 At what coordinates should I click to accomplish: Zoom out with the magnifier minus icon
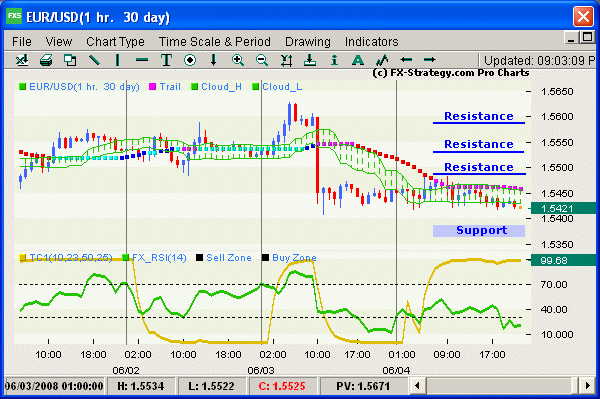(x=262, y=60)
